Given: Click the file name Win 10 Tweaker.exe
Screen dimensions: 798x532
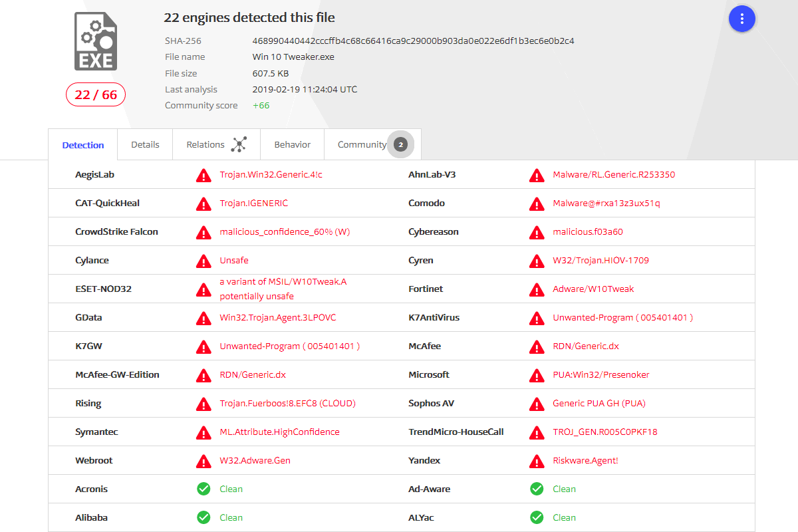Looking at the screenshot, I should (x=293, y=57).
